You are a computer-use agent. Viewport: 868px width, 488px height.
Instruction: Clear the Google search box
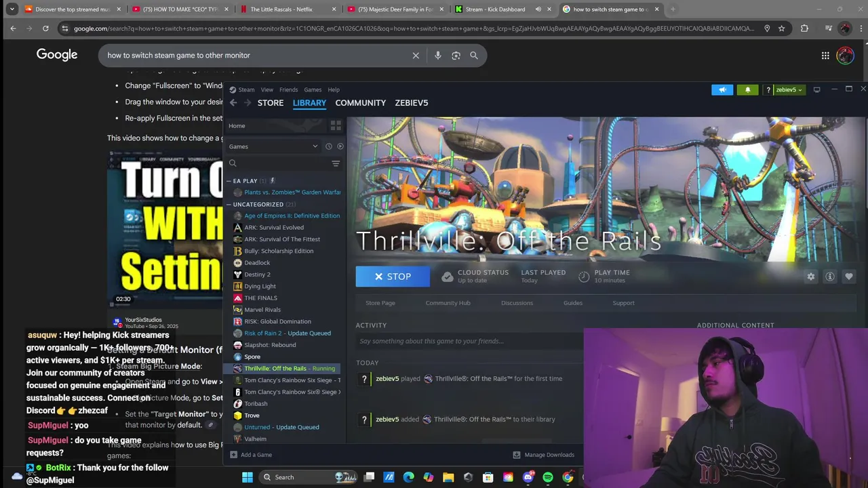click(416, 56)
